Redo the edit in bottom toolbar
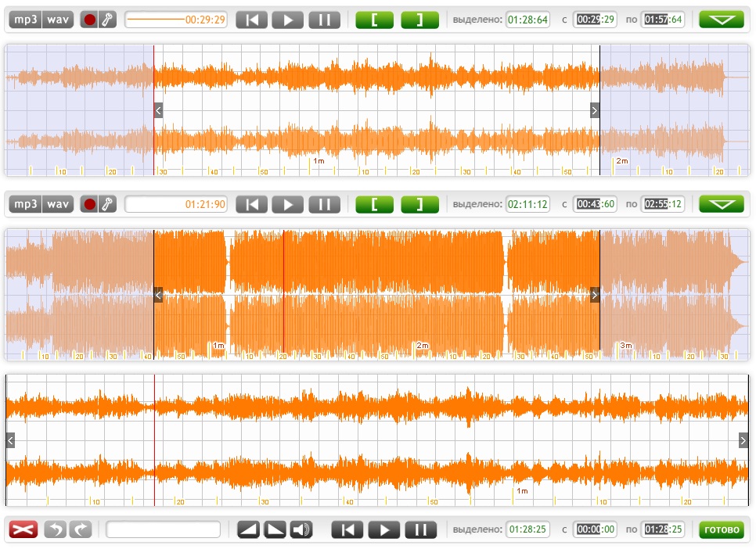 [81, 530]
